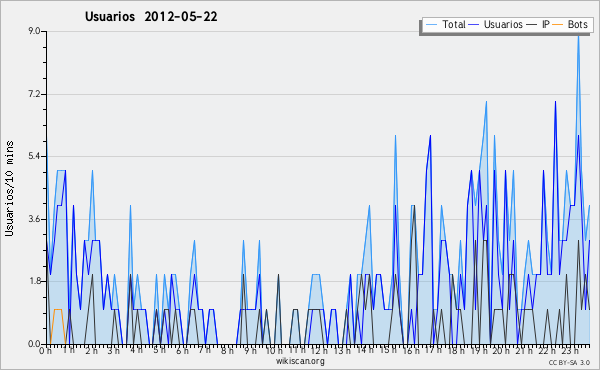Select the 'Usuarios' legend label

[503, 24]
